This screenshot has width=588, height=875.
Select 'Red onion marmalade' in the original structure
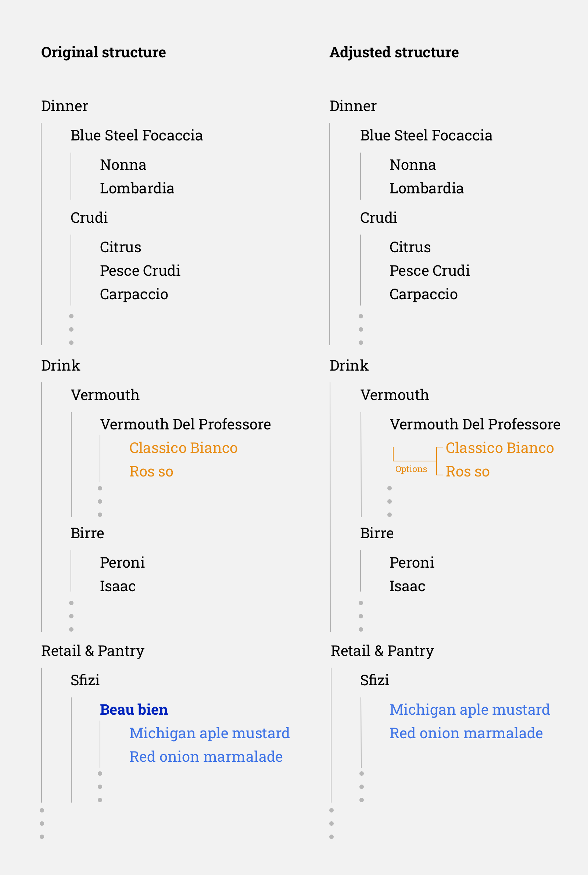(206, 757)
